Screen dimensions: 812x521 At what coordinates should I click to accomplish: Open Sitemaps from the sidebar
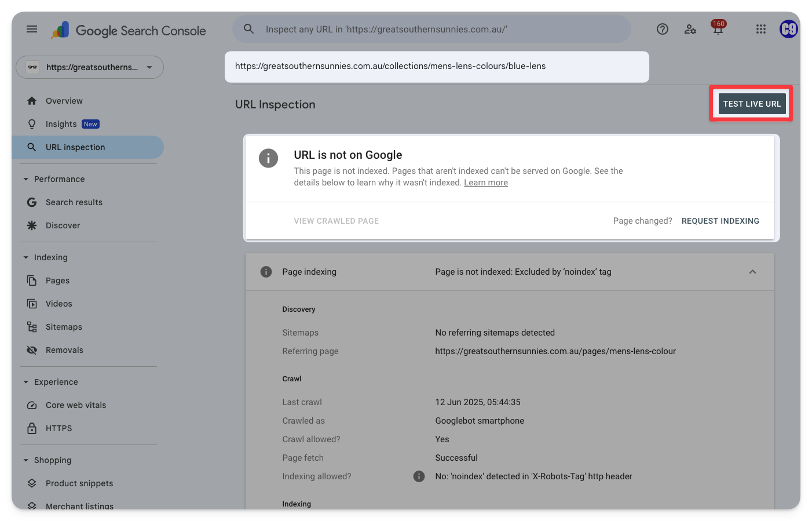tap(64, 327)
